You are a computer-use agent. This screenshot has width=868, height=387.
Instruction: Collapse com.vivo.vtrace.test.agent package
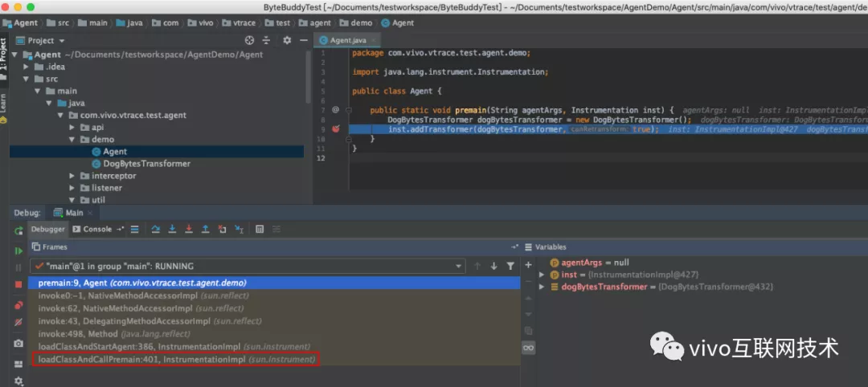click(x=60, y=116)
